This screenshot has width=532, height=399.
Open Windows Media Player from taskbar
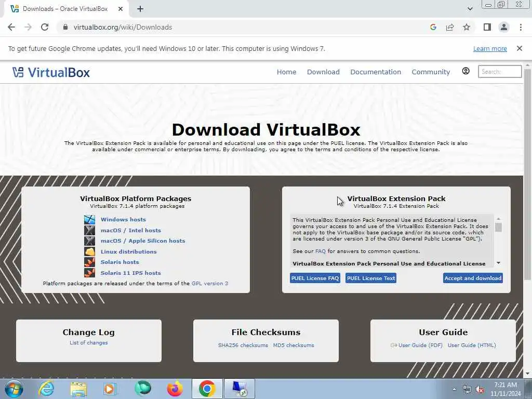click(x=110, y=389)
